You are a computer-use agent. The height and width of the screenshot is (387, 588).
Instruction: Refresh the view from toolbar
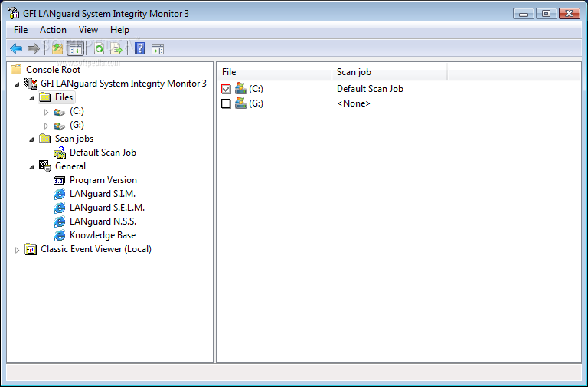pos(100,48)
